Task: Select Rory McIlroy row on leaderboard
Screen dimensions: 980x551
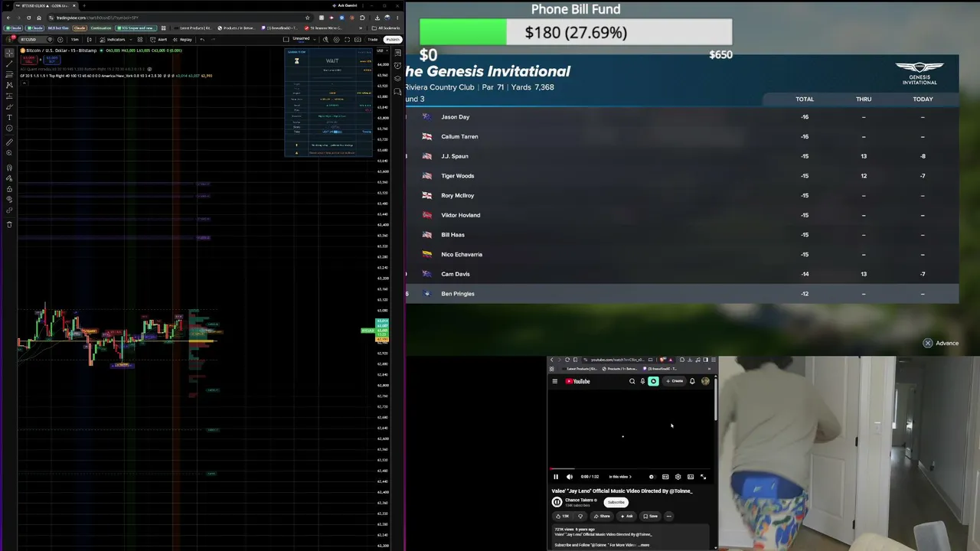Action: pos(682,195)
